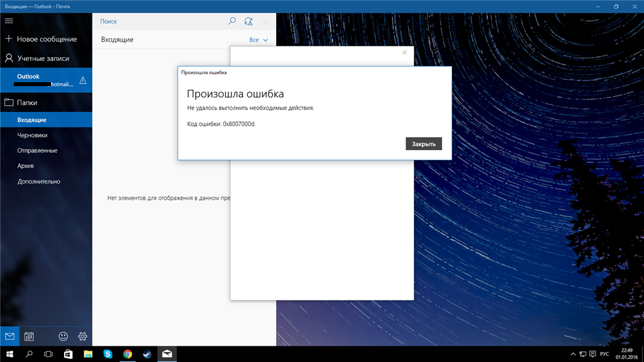
Task: Open File Explorer from taskbar
Action: (88, 354)
